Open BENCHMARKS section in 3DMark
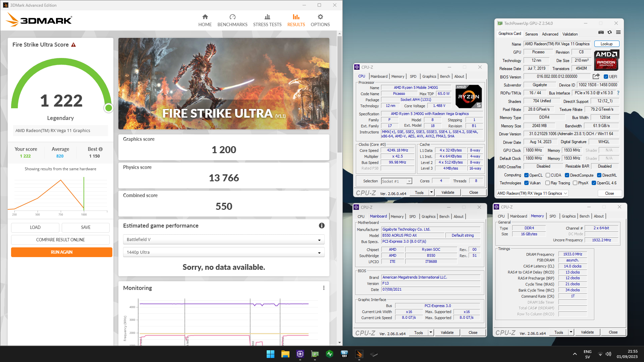The height and width of the screenshot is (362, 644). (232, 20)
